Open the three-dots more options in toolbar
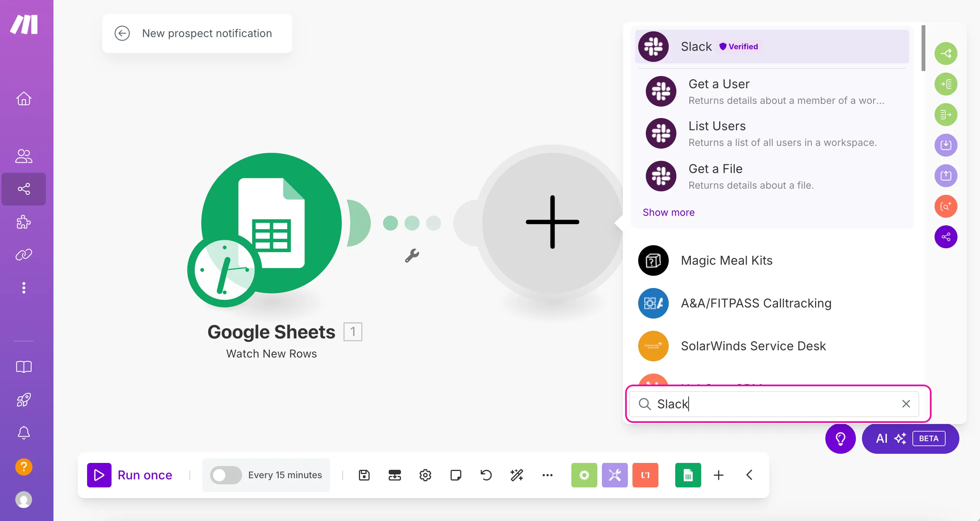 547,475
